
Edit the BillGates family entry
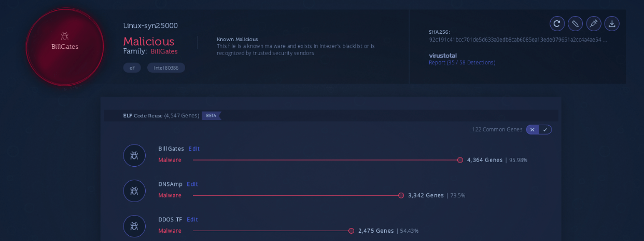pos(194,149)
